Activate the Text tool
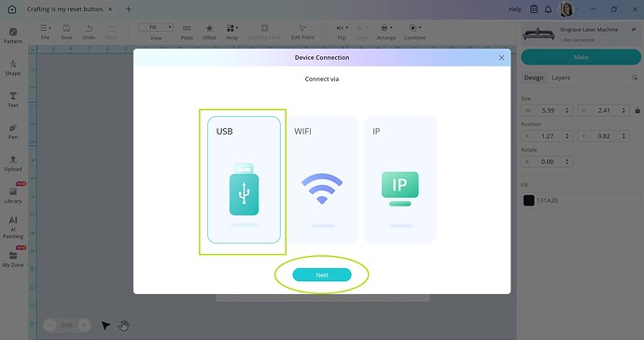Screen dimensions: 644x340 13,100
